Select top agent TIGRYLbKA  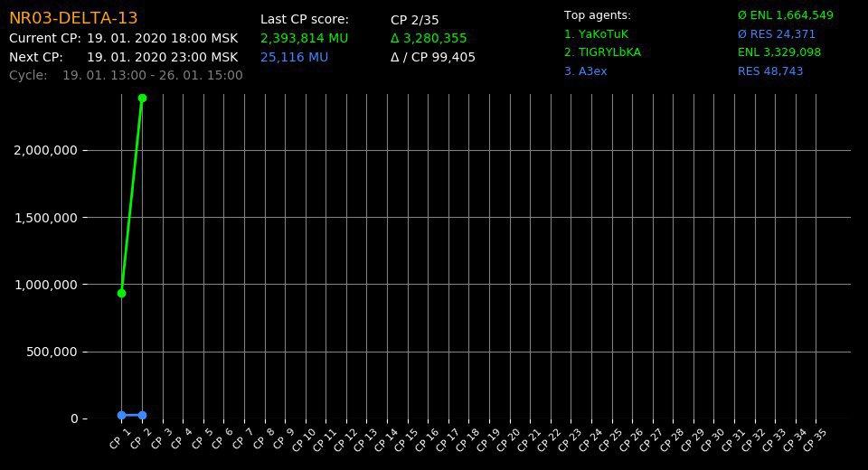(602, 52)
